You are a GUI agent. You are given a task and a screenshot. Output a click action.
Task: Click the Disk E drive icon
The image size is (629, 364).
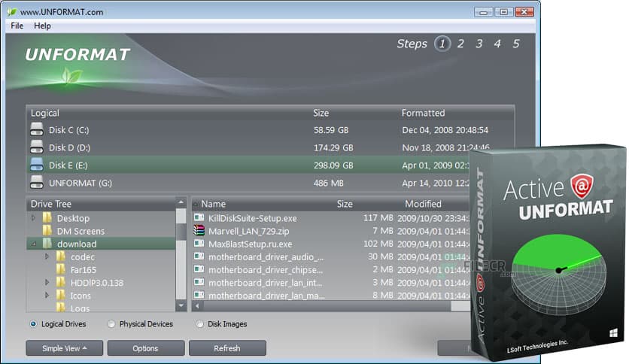37,165
